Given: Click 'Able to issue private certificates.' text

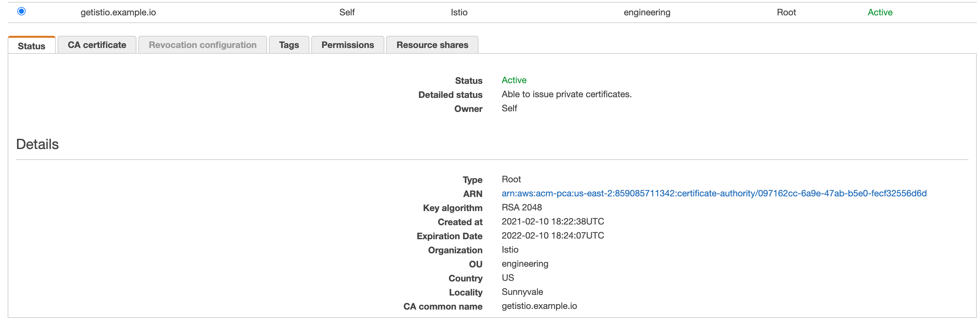Looking at the screenshot, I should click(x=567, y=94).
